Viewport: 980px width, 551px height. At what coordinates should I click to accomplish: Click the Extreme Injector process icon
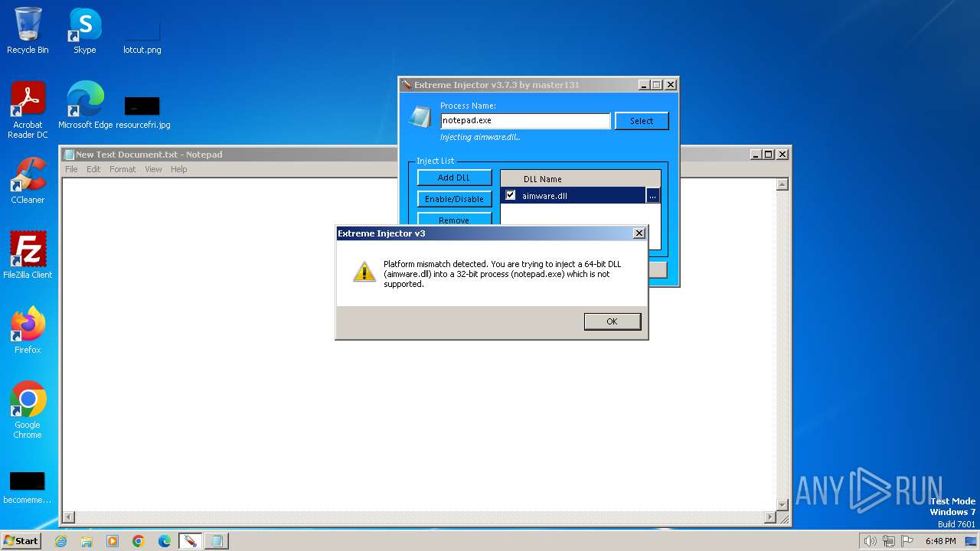420,117
